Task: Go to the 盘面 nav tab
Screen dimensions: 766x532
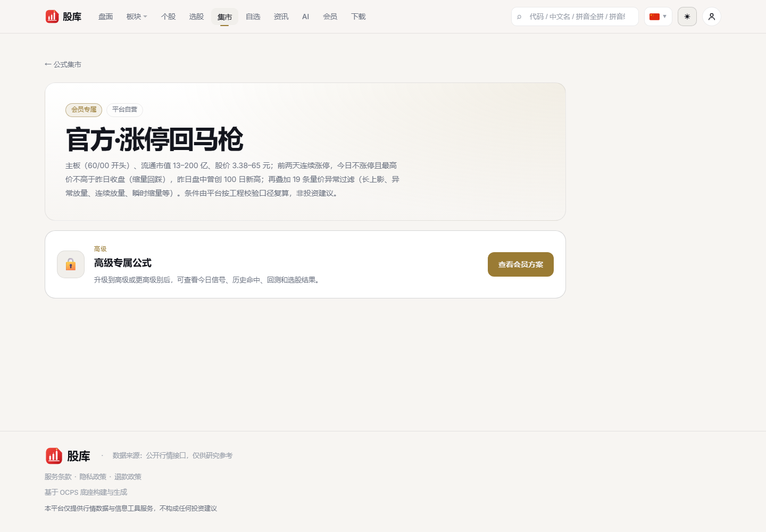Action: click(x=106, y=16)
